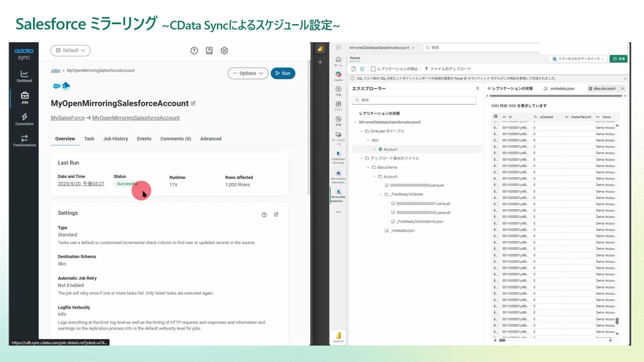Open Connections in the sidebar

point(24,119)
